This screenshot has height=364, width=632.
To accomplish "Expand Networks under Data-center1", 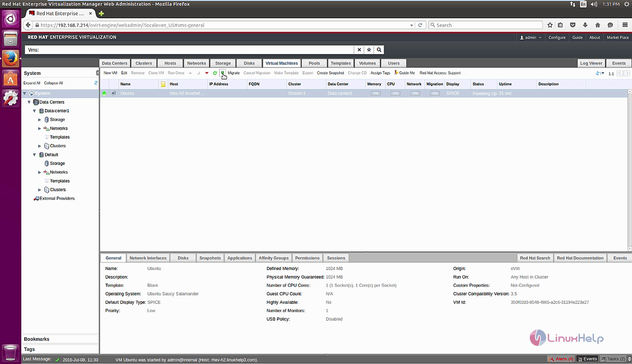I will [x=40, y=129].
